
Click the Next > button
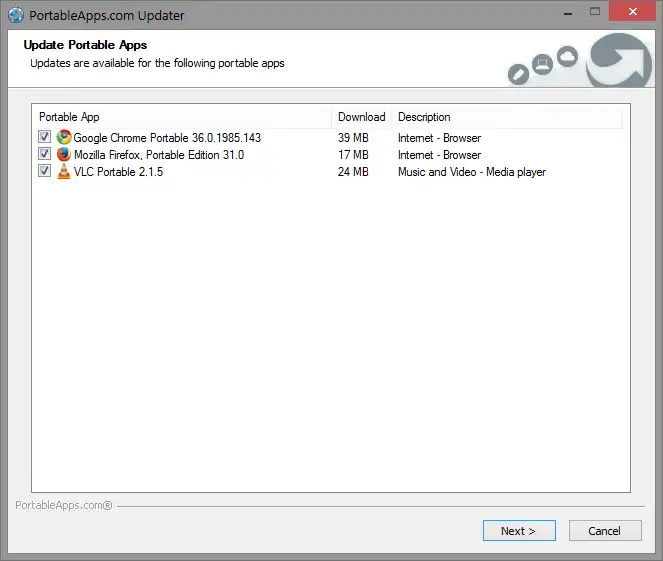(519, 531)
